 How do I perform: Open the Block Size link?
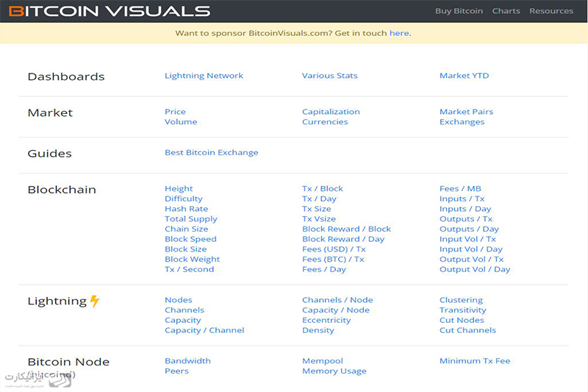tap(186, 249)
